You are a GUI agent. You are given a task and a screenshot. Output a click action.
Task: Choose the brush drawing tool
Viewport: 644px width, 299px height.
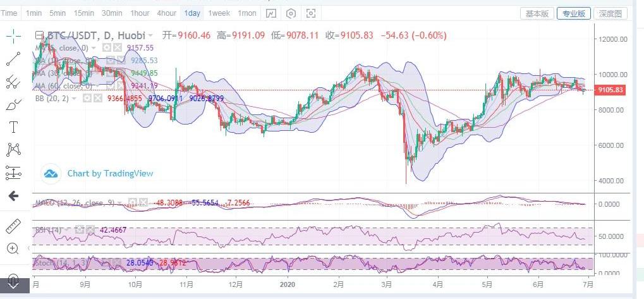point(13,105)
